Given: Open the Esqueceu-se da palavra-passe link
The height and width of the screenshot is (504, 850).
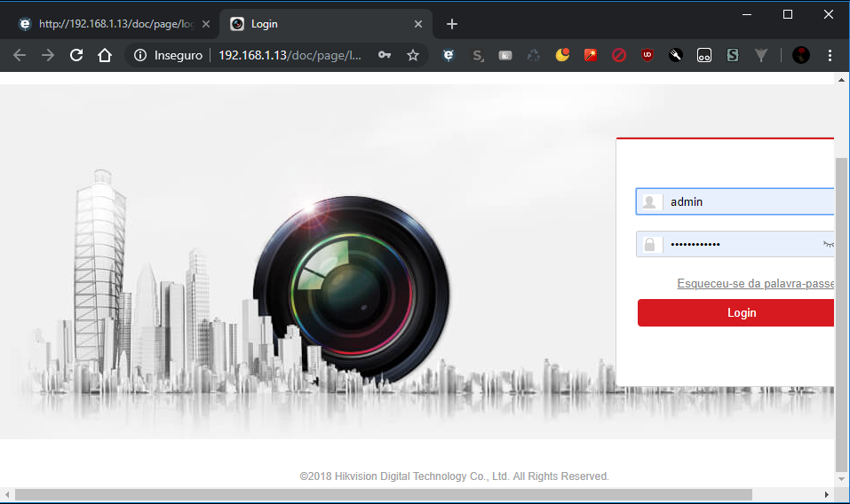Looking at the screenshot, I should (x=756, y=284).
